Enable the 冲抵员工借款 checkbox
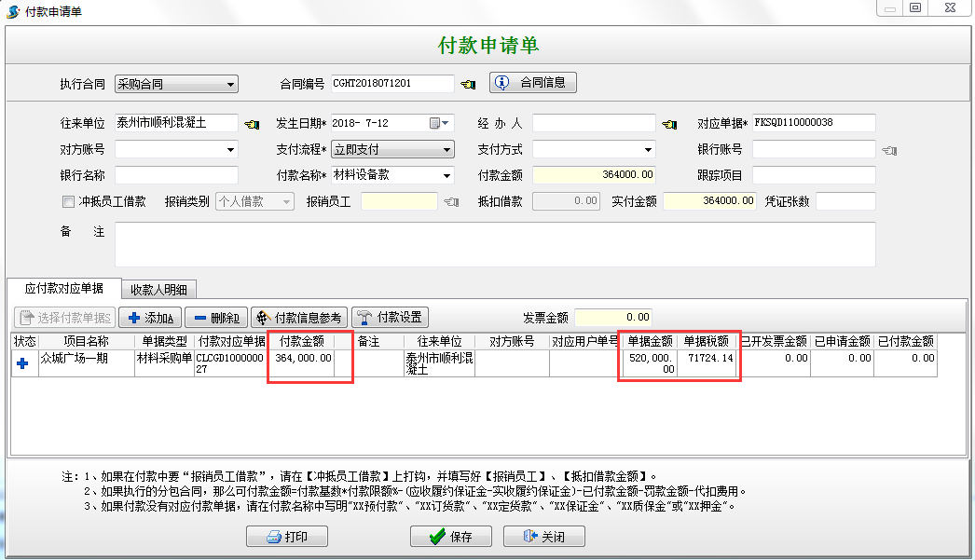 pyautogui.click(x=68, y=201)
